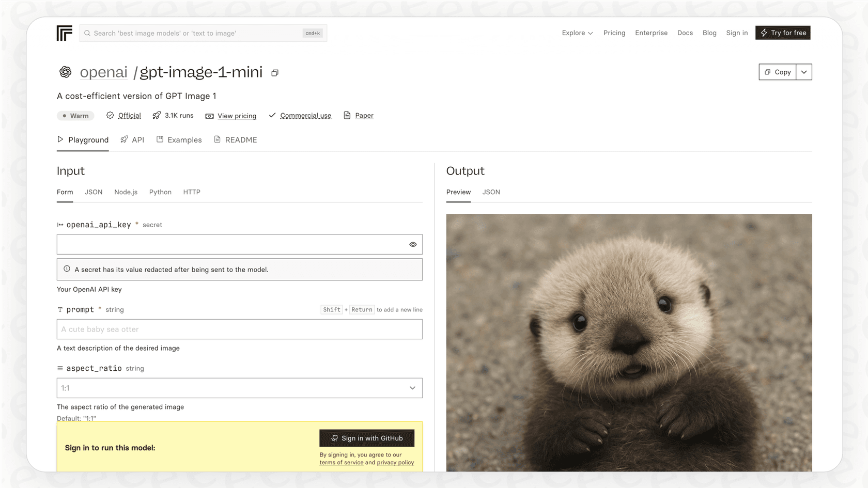Click the copy icon inside the Copy button

coord(767,72)
